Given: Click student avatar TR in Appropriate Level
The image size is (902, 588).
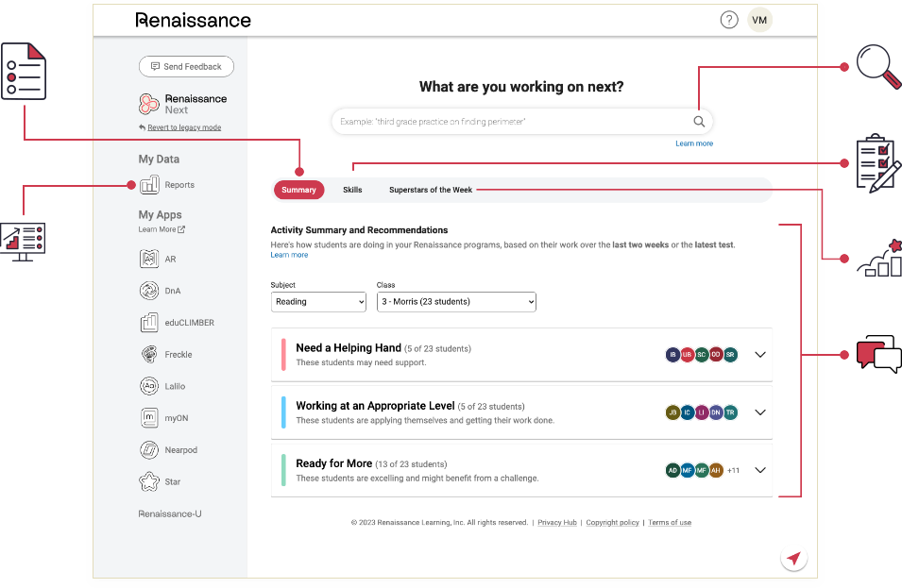Looking at the screenshot, I should point(730,412).
